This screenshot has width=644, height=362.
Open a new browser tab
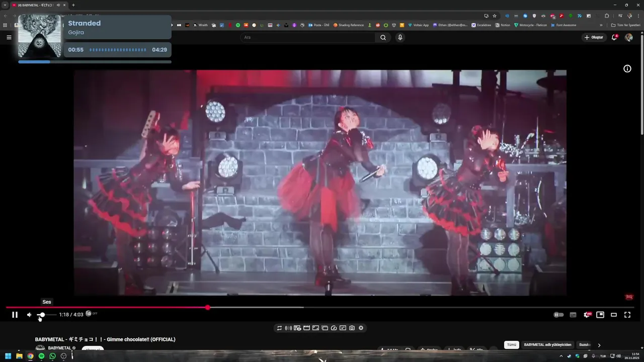[x=73, y=5]
